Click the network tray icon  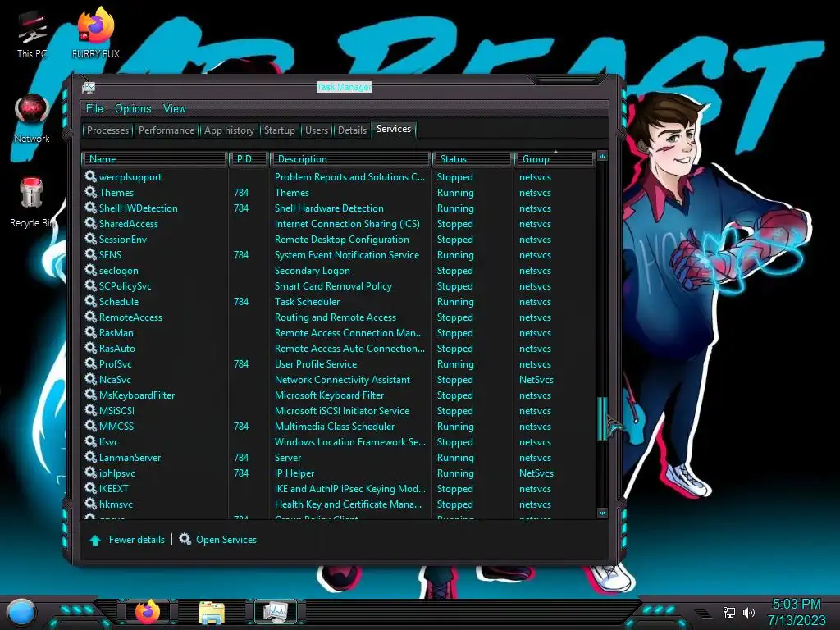coord(729,612)
